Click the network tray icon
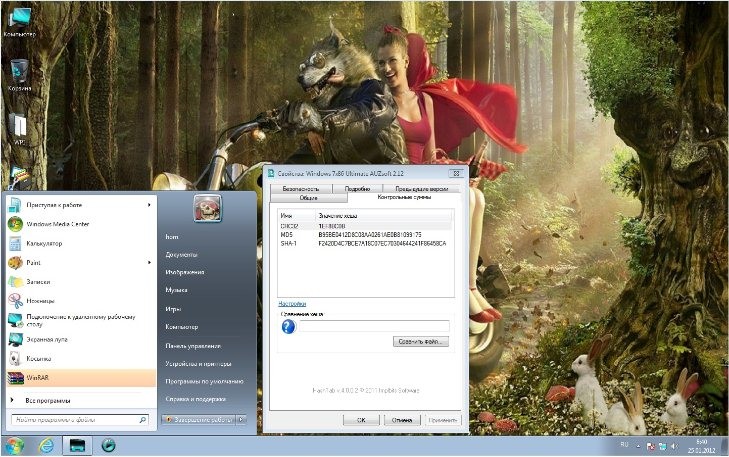 [662, 446]
